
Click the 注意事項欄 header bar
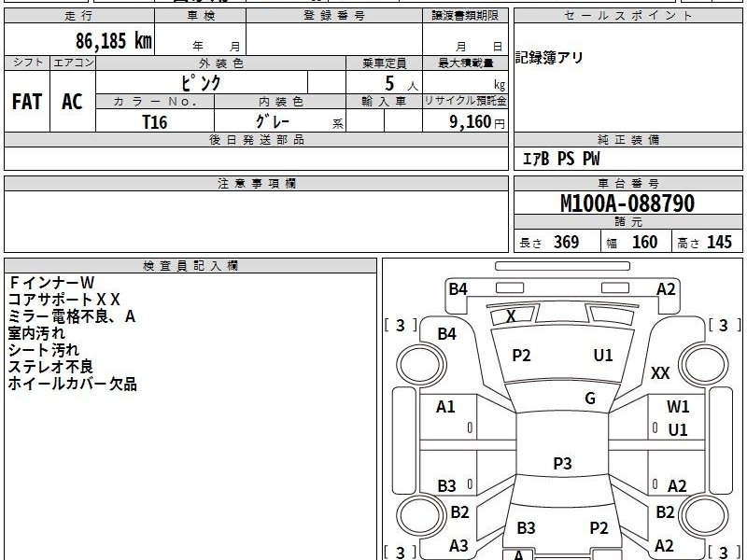(x=256, y=183)
